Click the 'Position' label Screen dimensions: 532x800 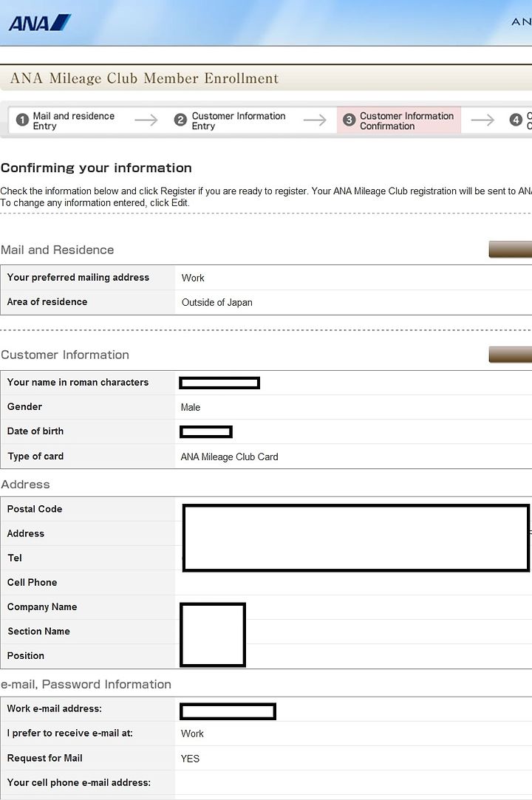26,656
